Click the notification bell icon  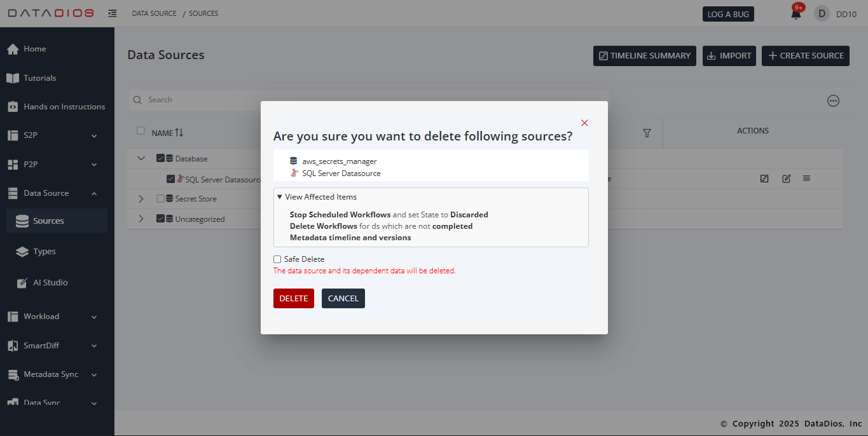[796, 14]
